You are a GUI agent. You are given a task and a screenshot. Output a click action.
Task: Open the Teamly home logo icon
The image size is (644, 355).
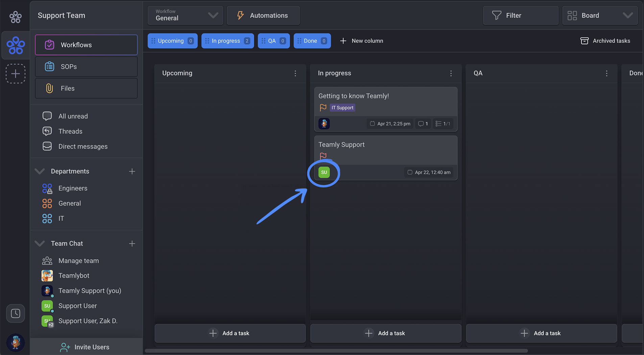tap(16, 17)
